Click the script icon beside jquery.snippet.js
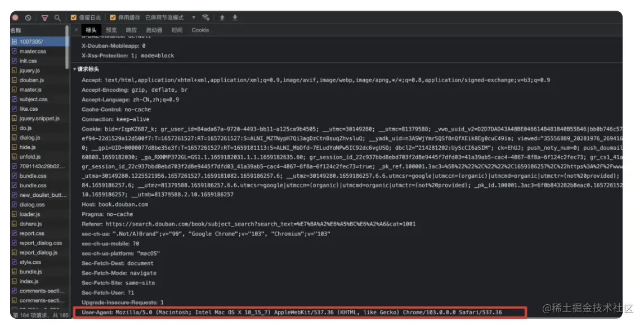 click(15, 118)
